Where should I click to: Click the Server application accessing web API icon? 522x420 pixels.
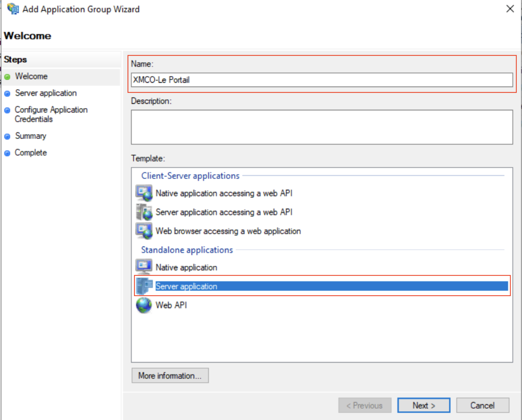pyautogui.click(x=144, y=212)
